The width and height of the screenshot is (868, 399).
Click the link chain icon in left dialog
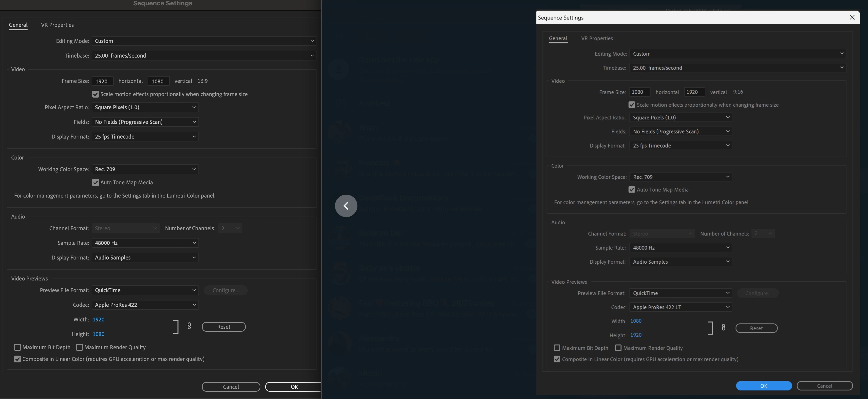[x=189, y=326]
